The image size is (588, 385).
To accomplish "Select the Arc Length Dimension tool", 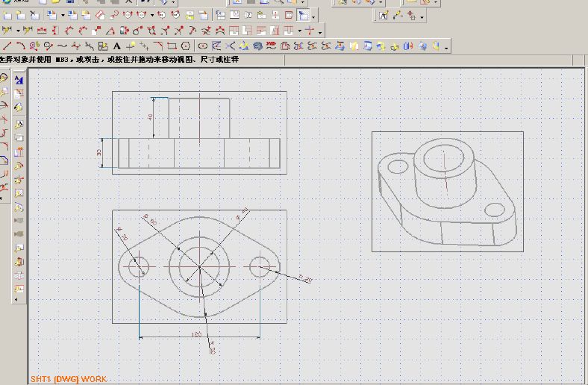I will [219, 31].
